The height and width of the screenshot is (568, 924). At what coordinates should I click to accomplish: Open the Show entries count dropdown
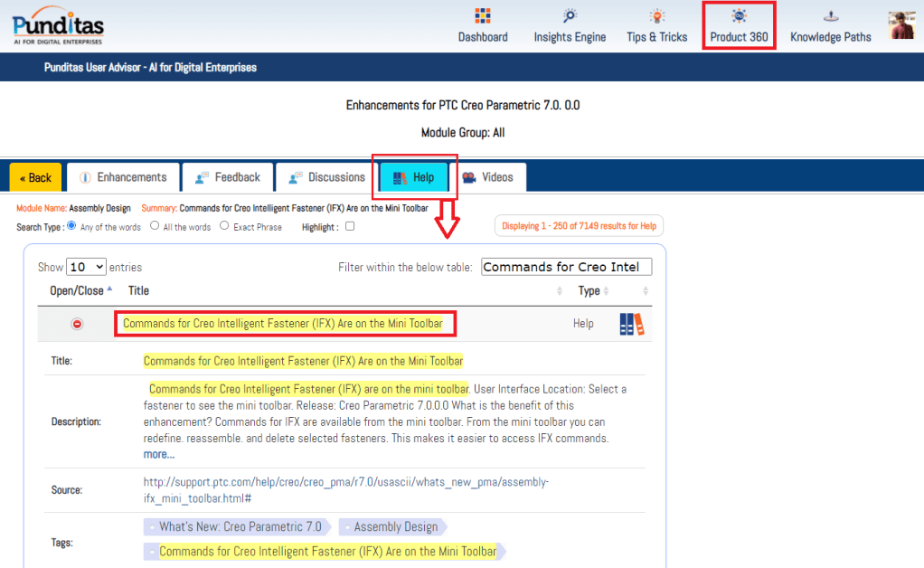tap(87, 267)
